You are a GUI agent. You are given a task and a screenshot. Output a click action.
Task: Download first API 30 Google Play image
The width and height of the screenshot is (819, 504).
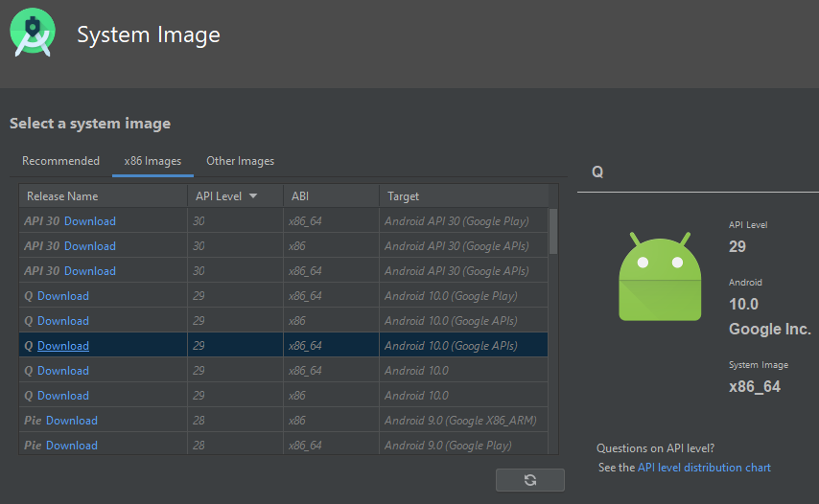[89, 221]
